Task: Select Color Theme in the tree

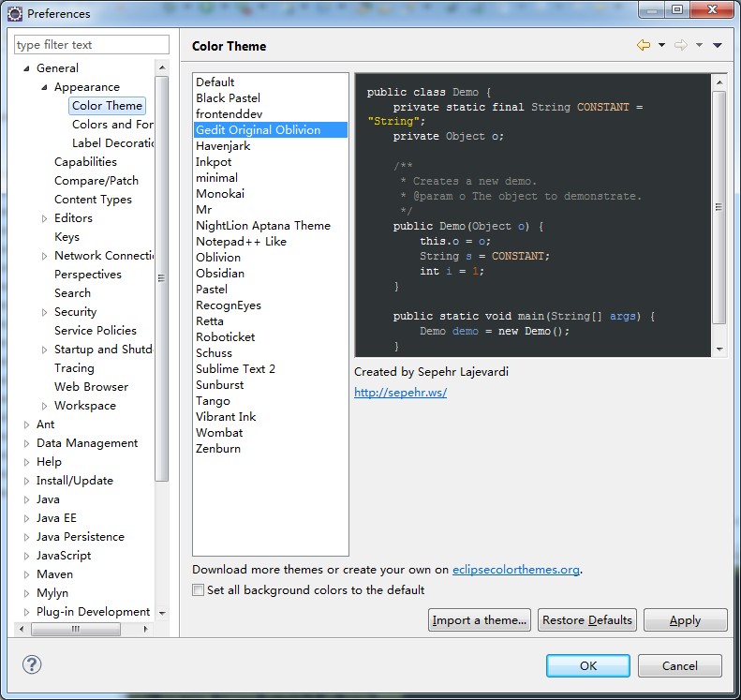Action: tap(108, 105)
